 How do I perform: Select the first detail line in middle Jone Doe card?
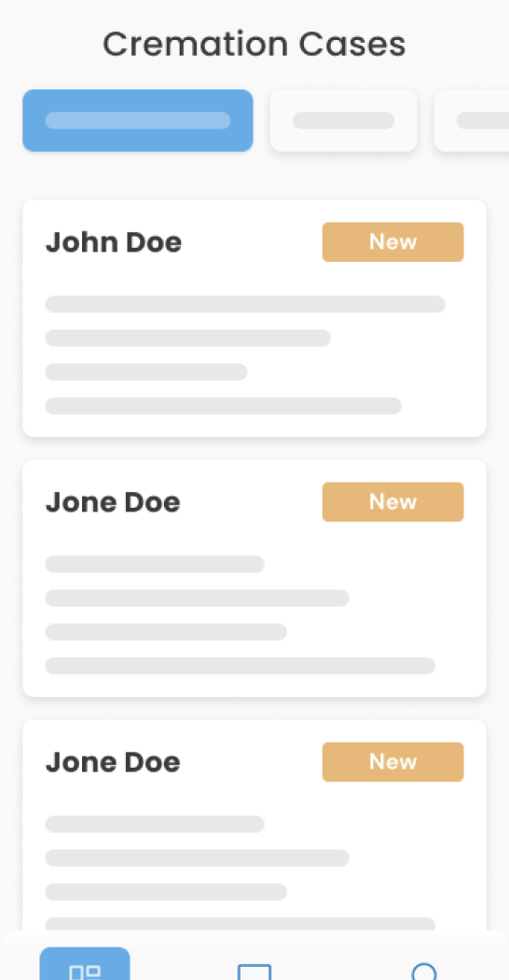coord(155,565)
